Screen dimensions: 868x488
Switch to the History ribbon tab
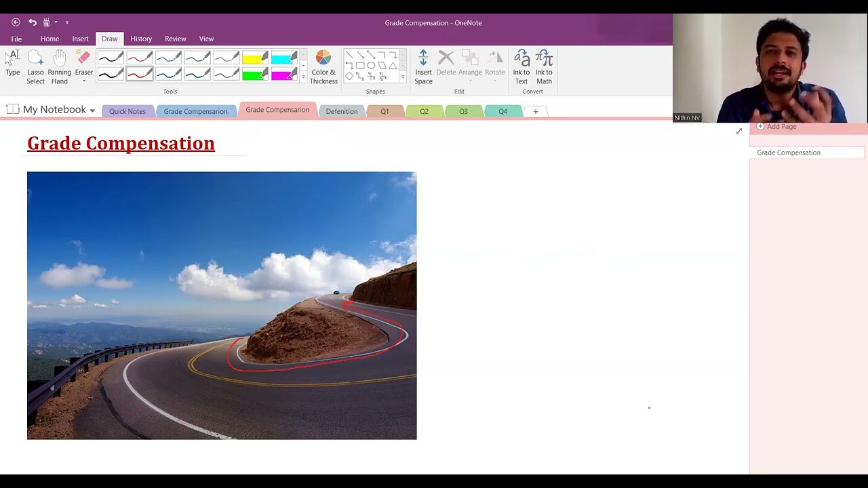coord(141,39)
